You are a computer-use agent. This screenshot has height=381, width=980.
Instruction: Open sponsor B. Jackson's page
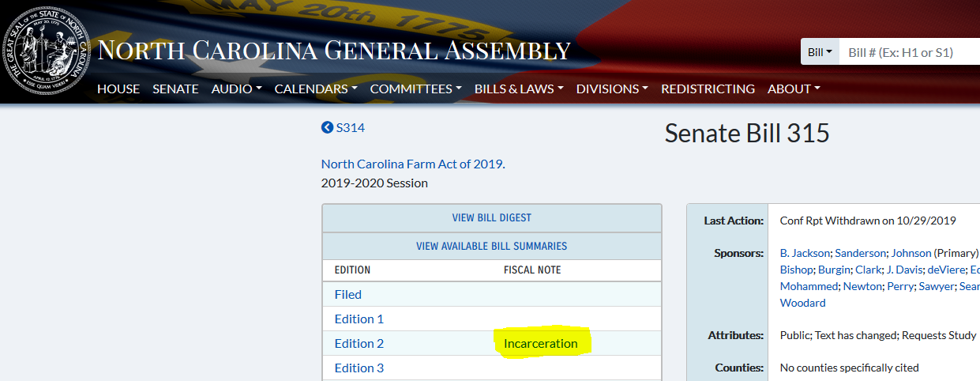[x=805, y=253]
